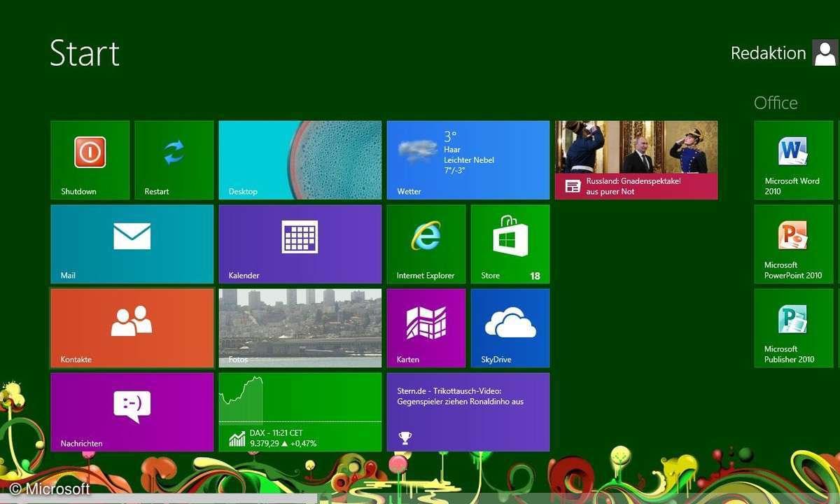Open the SkyDrive cloud tile
The width and height of the screenshot is (840, 504).
[x=510, y=328]
